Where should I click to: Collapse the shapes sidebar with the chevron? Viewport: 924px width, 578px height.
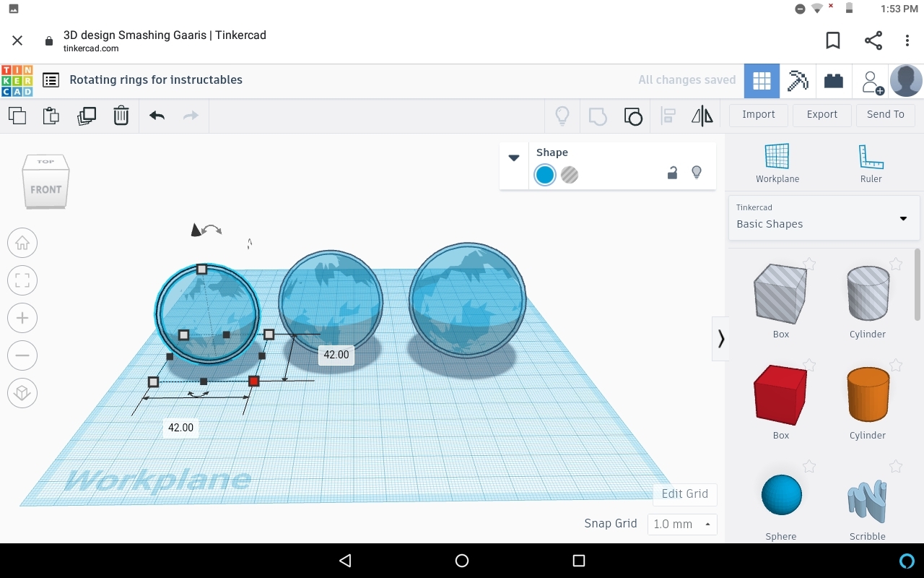(x=720, y=338)
